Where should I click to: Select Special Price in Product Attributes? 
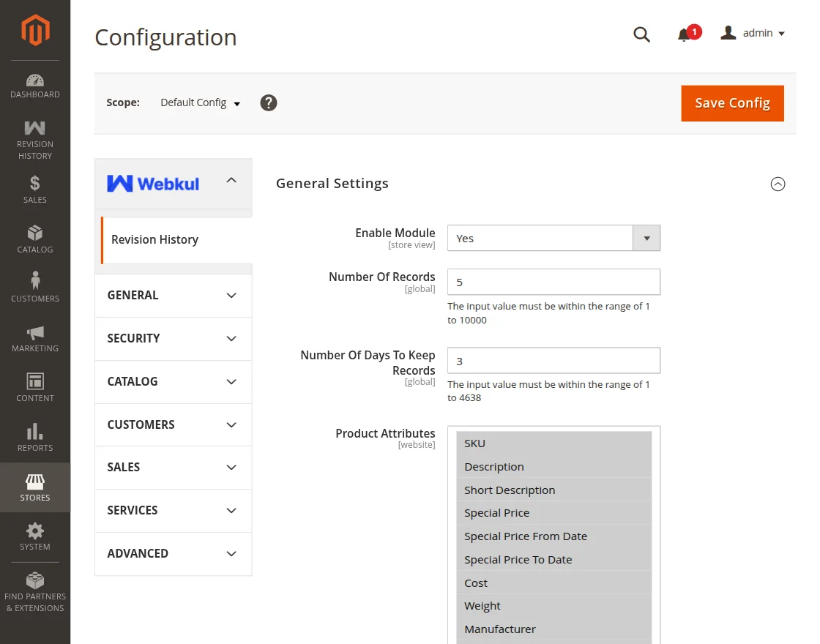click(496, 513)
